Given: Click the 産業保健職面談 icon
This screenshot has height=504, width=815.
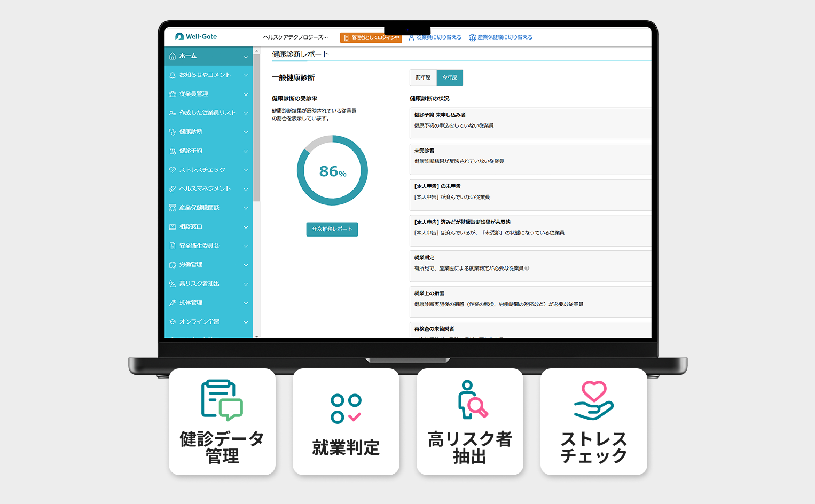Looking at the screenshot, I should [x=173, y=208].
